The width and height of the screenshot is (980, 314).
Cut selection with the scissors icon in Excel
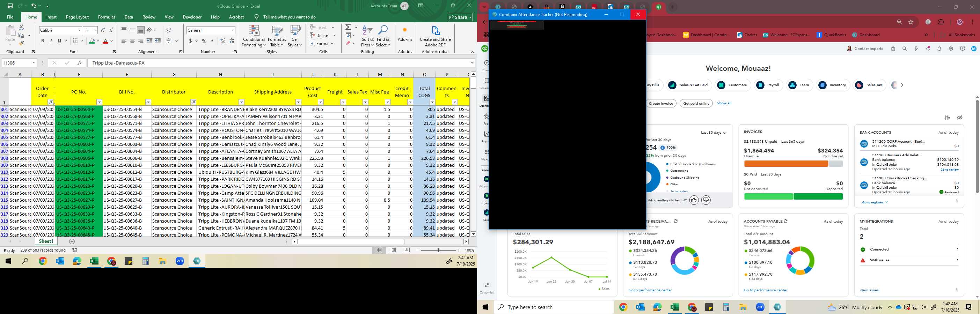21,27
